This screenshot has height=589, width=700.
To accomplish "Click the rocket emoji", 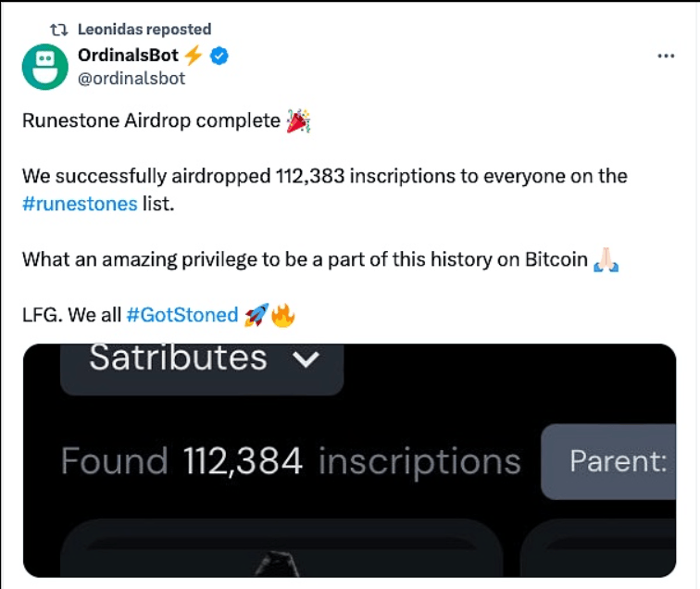I will [x=256, y=316].
